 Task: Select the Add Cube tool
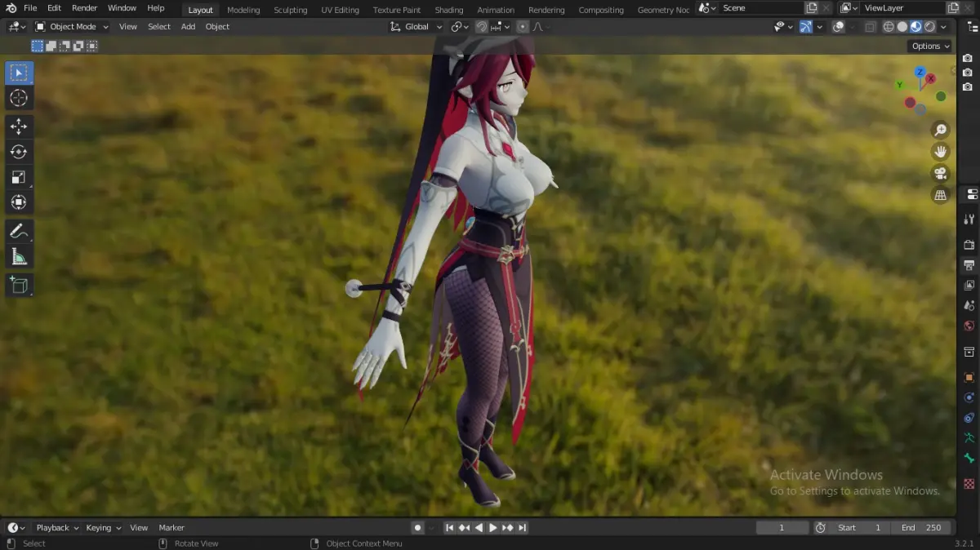tap(19, 286)
